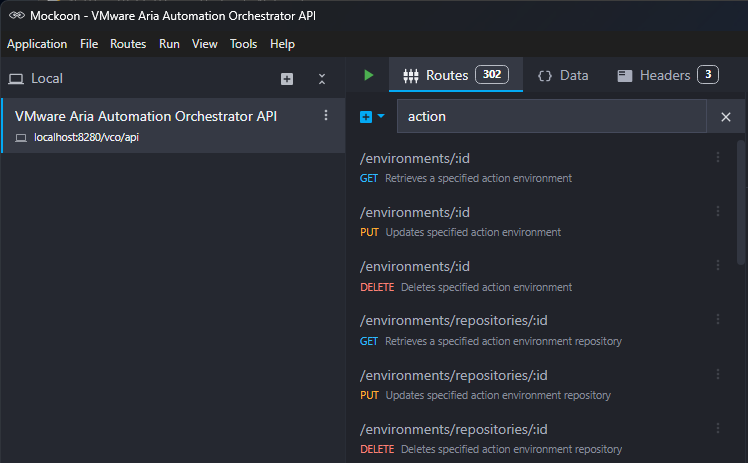Collapse the environments list with the collapse icon

click(x=322, y=79)
